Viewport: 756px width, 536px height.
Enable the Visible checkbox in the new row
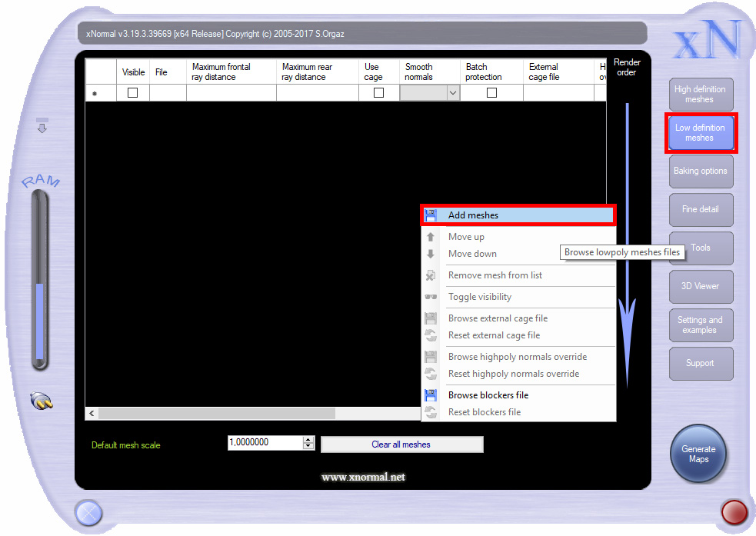(x=132, y=93)
